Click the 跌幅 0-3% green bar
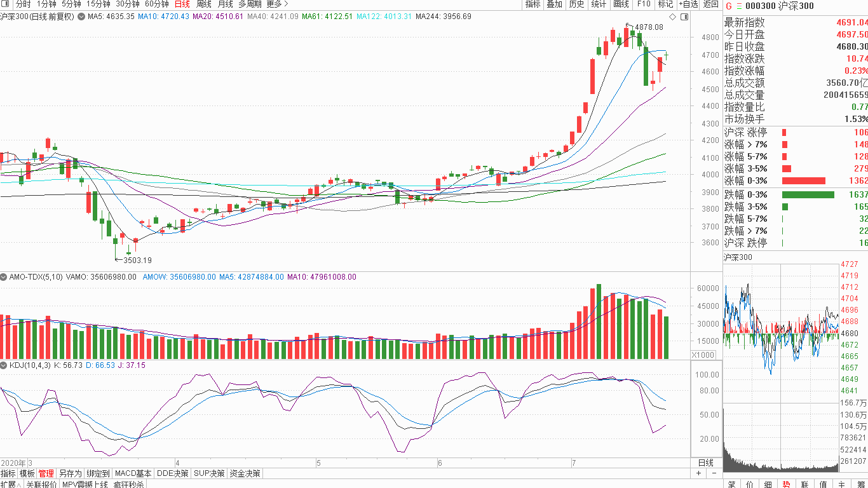 coord(808,194)
